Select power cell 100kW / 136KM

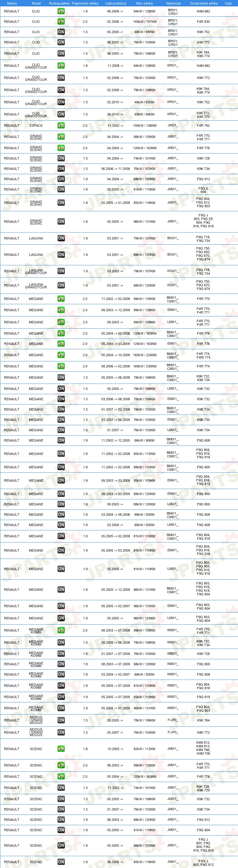coord(145,126)
